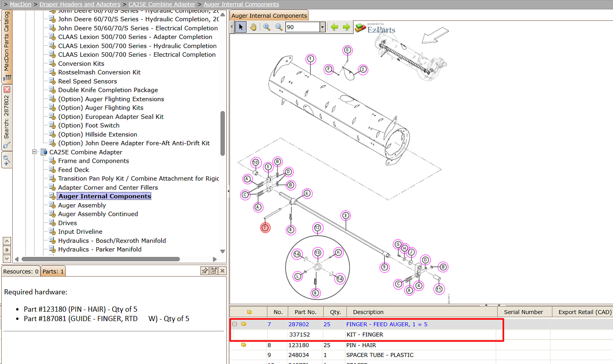Open (Option) Hillside Extension tree item

point(98,134)
